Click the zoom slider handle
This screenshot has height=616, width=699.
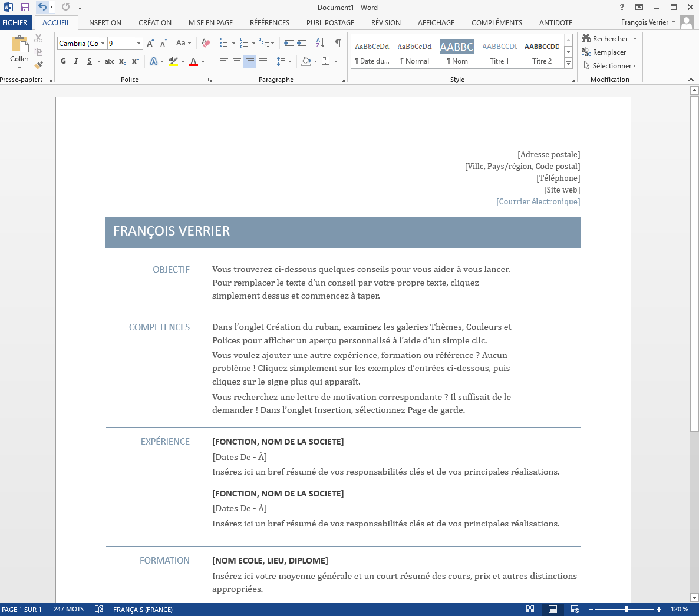(x=626, y=610)
